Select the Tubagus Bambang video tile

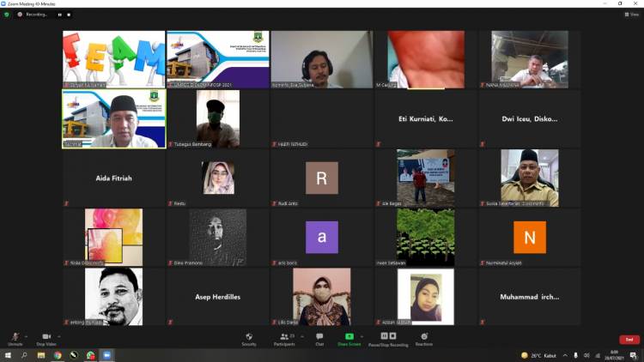[218, 118]
